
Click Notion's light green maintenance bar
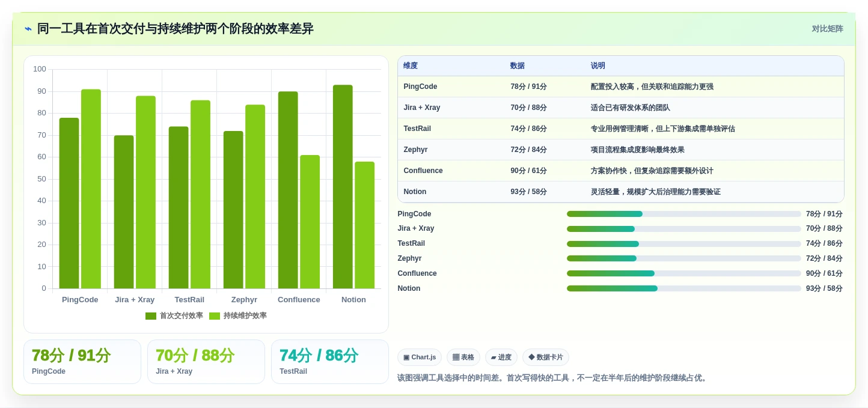pos(364,225)
